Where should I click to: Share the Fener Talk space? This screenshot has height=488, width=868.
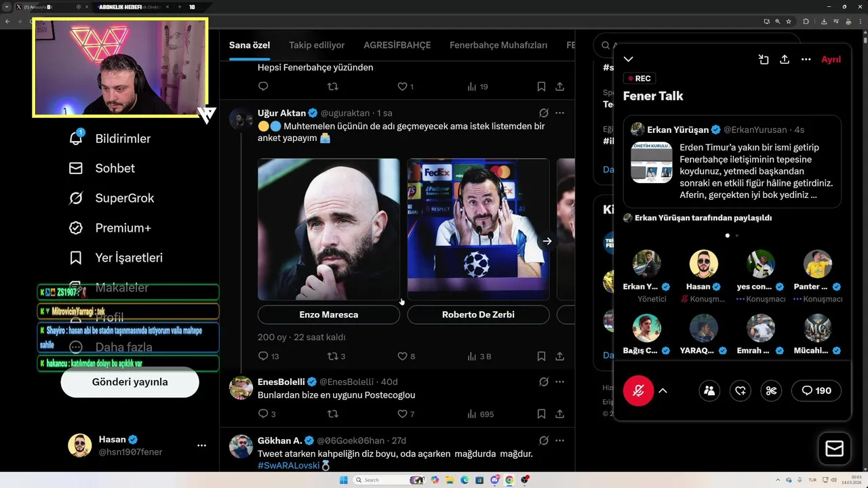785,60
